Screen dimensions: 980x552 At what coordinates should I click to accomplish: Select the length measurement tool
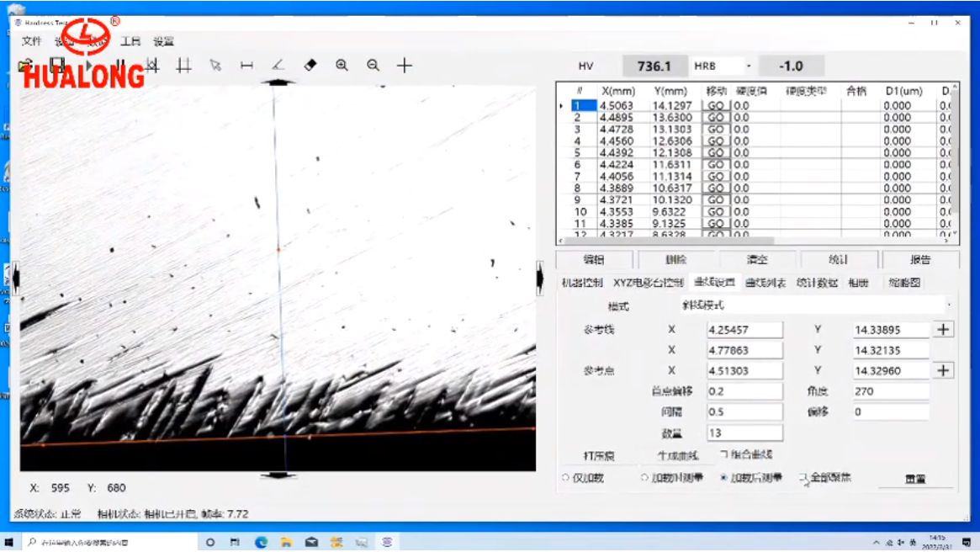[x=246, y=65]
